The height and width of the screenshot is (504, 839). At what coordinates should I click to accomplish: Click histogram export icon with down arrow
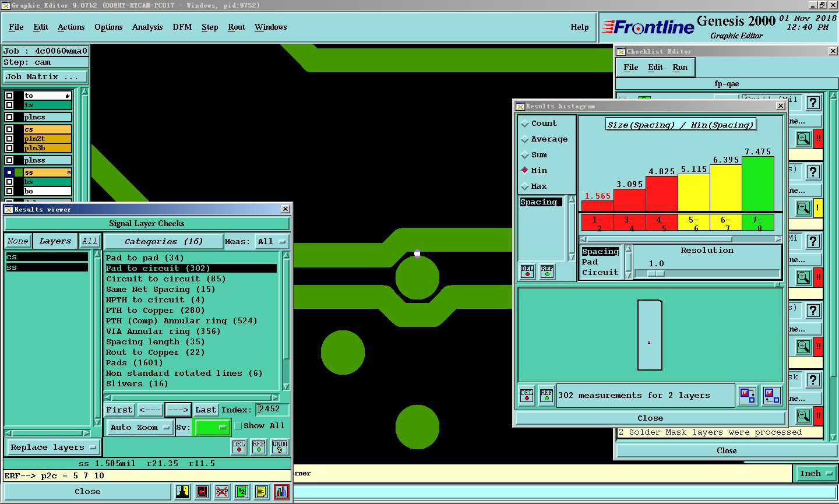(748, 396)
